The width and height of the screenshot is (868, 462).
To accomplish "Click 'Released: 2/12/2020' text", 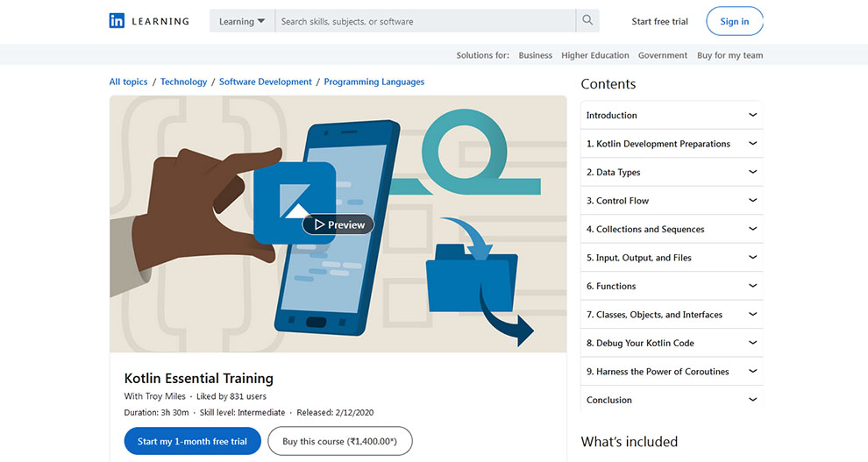I will point(335,413).
